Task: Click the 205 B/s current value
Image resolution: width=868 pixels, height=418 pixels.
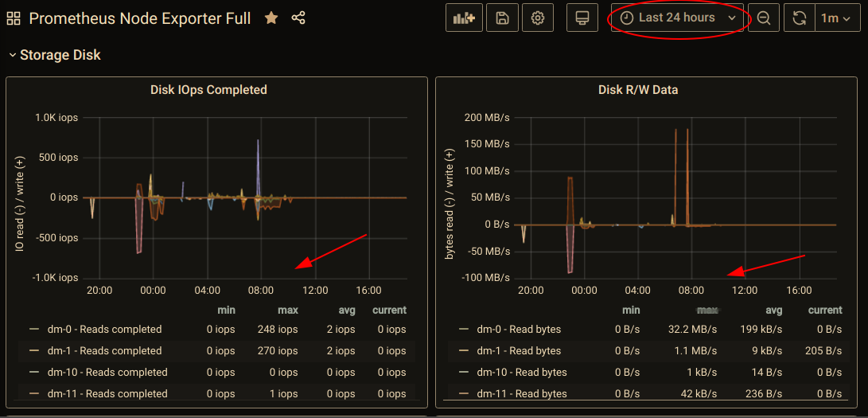Action: coord(823,351)
